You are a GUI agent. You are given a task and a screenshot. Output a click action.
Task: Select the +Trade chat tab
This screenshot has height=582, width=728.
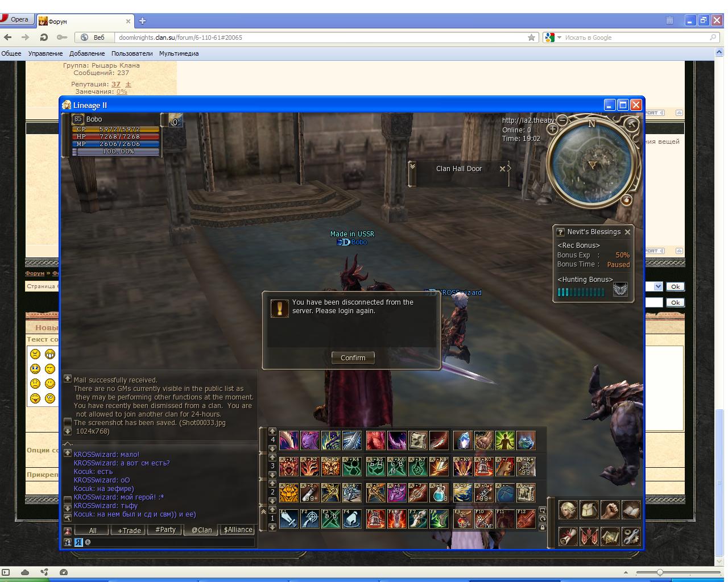[129, 530]
